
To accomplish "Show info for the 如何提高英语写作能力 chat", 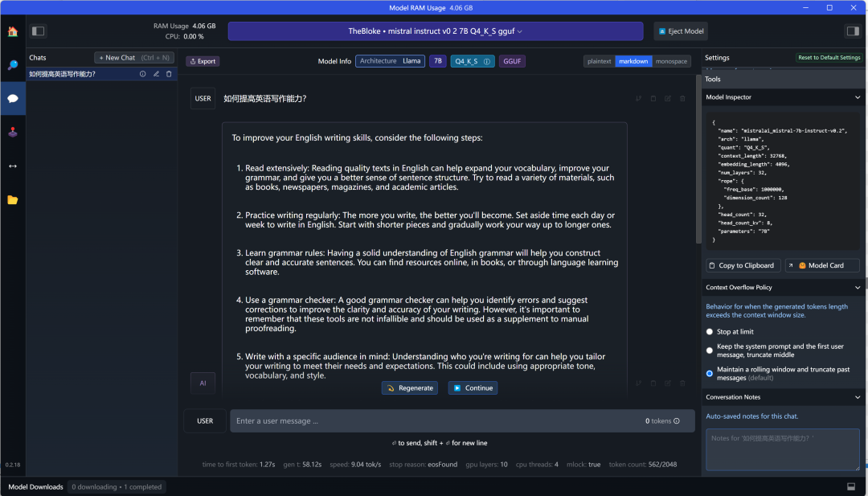I will 143,74.
